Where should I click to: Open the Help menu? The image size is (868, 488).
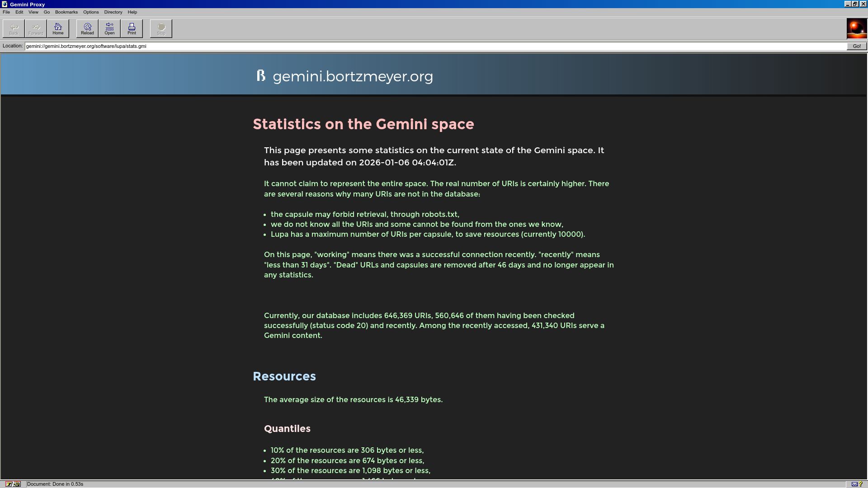click(x=132, y=12)
